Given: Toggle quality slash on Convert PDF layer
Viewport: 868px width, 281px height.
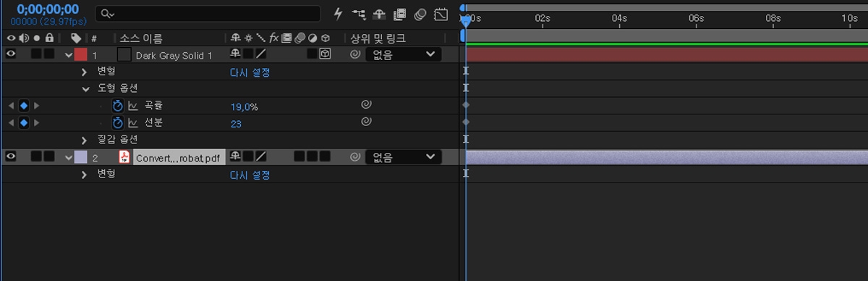Looking at the screenshot, I should coord(261,156).
